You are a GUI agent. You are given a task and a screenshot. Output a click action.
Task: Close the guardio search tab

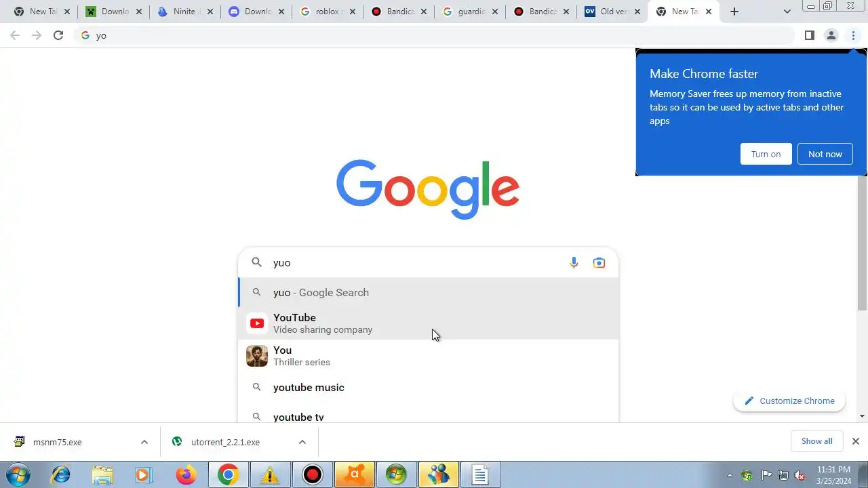pyautogui.click(x=496, y=12)
